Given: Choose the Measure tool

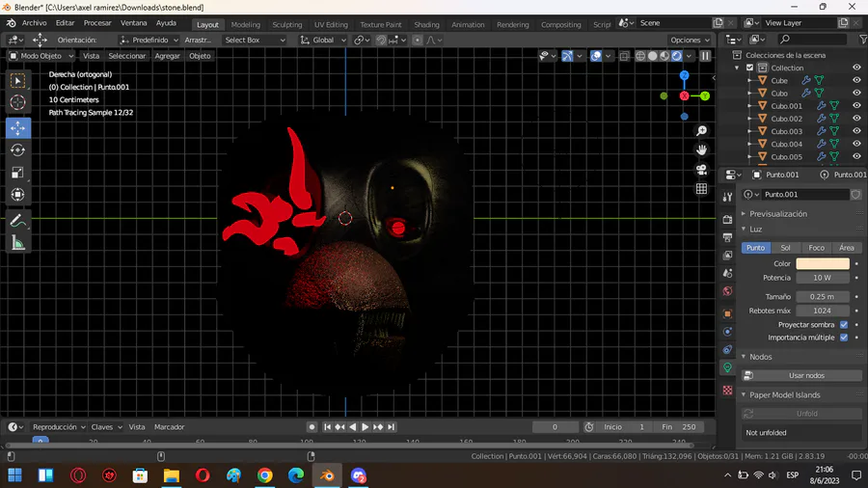Looking at the screenshot, I should [18, 243].
